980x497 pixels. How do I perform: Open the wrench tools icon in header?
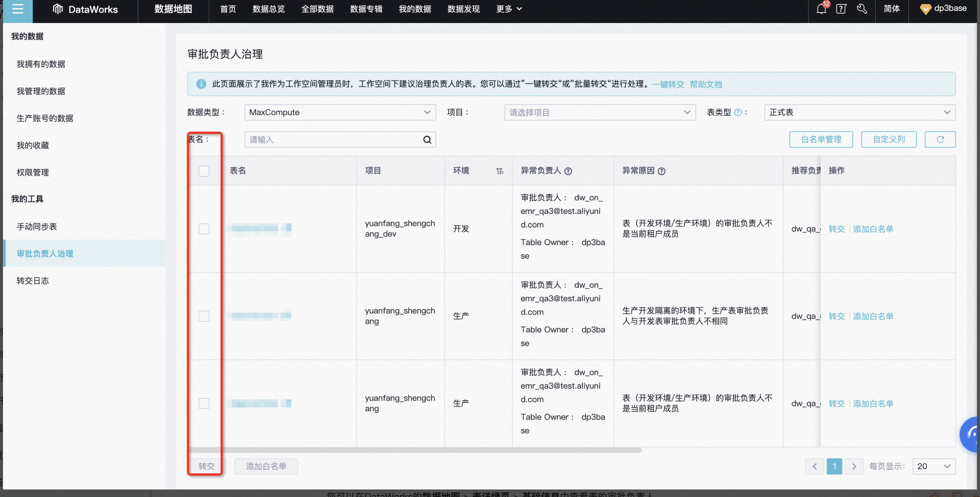point(862,9)
